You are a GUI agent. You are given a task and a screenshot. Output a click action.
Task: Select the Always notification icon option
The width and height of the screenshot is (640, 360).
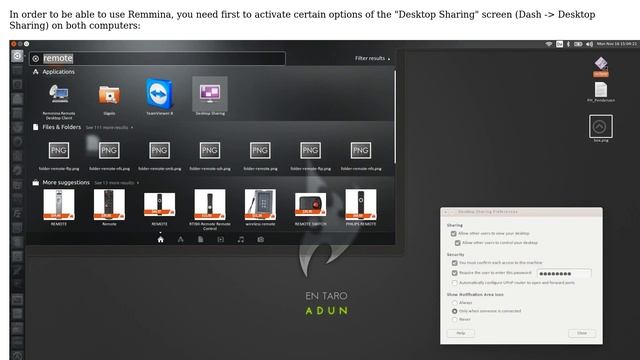[x=454, y=303]
